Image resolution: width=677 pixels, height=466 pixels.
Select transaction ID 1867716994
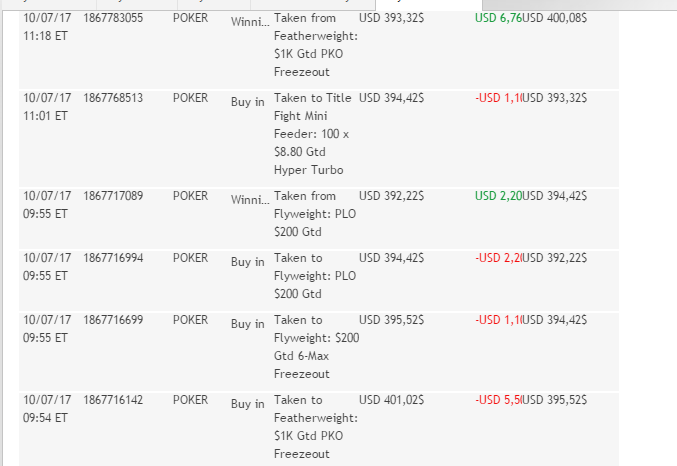pyautogui.click(x=114, y=258)
